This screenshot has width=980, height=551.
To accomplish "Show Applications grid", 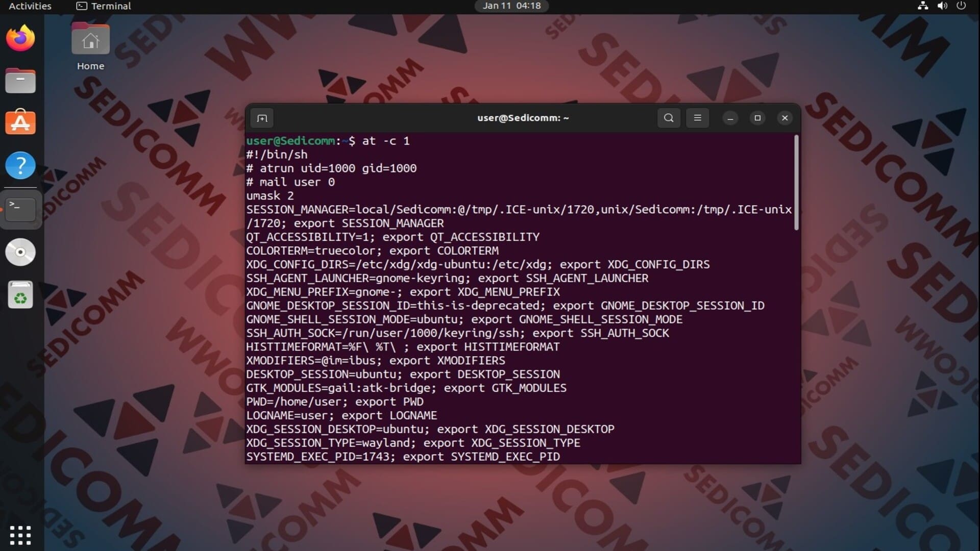I will click(20, 535).
